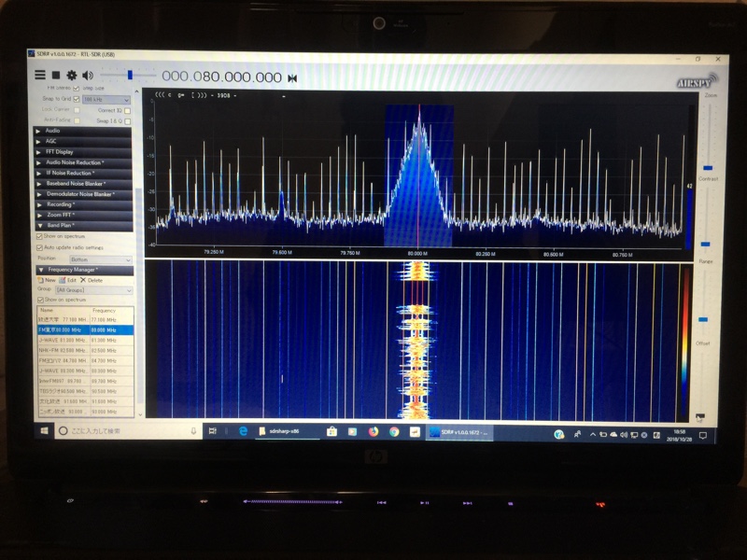The width and height of the screenshot is (747, 560).
Task: Select the J-WAVE 81.300 MHz bookmark row
Action: pyautogui.click(x=85, y=341)
